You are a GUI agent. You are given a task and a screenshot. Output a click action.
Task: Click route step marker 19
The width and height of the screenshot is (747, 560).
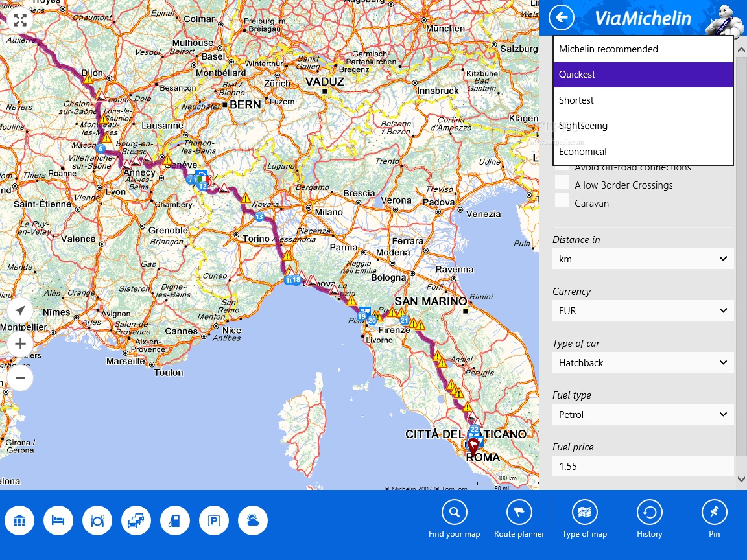(x=362, y=317)
